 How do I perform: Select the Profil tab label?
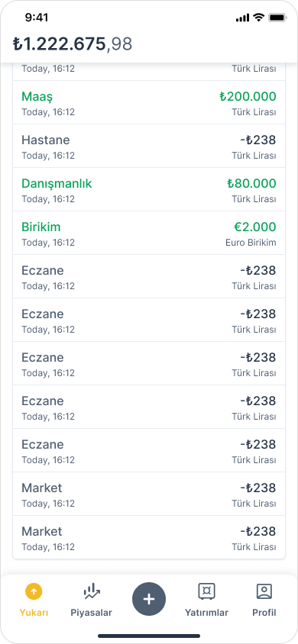(264, 613)
